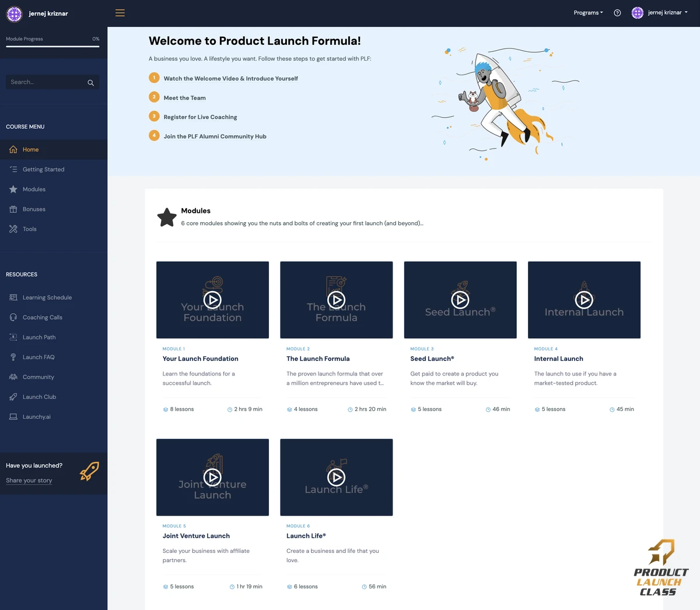Open the jernej kriznar account dropdown

667,13
